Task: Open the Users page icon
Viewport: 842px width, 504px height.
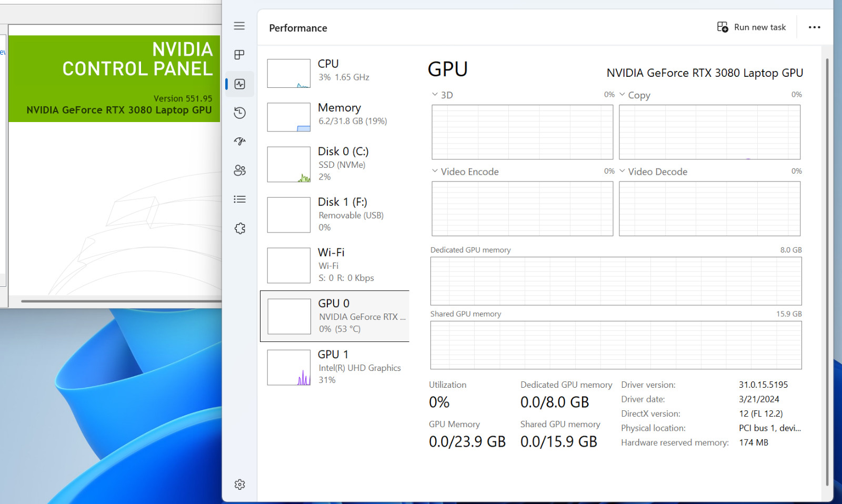Action: 239,170
